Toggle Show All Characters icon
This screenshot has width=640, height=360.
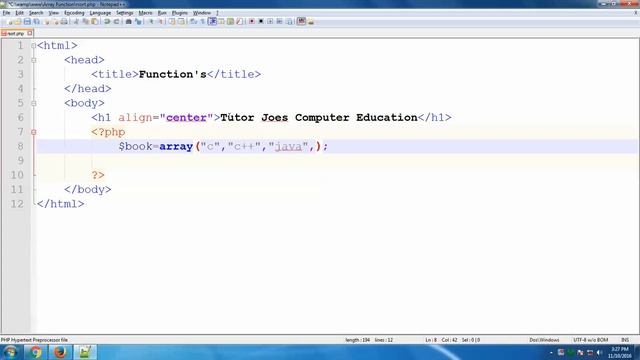click(202, 21)
